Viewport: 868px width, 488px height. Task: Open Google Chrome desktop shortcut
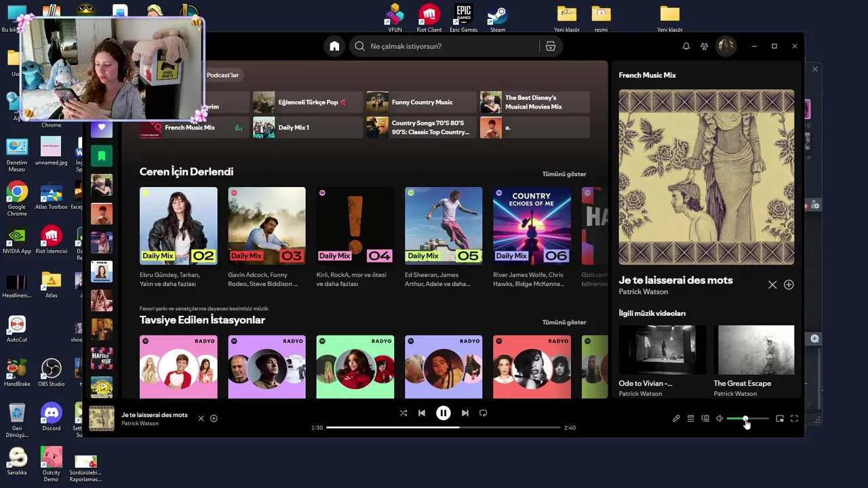[17, 197]
